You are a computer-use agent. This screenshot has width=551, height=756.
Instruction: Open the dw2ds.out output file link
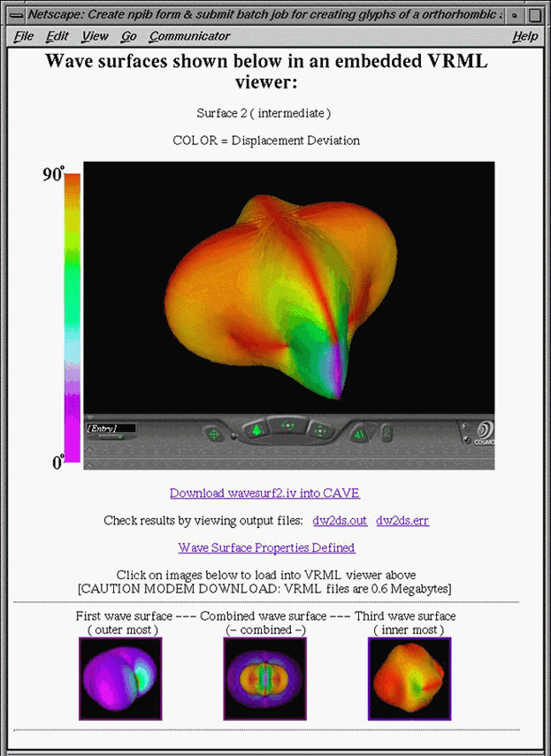340,521
